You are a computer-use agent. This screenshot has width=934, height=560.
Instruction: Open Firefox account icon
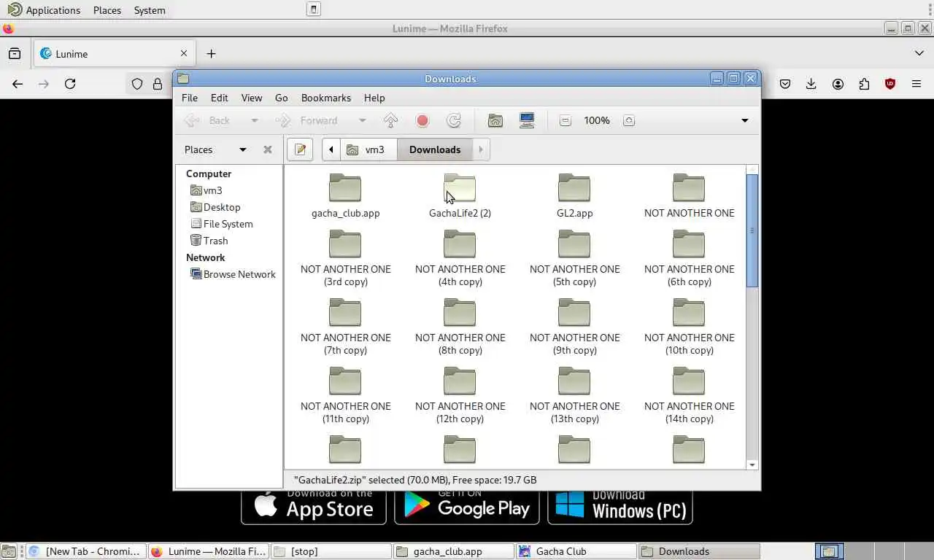pos(838,84)
